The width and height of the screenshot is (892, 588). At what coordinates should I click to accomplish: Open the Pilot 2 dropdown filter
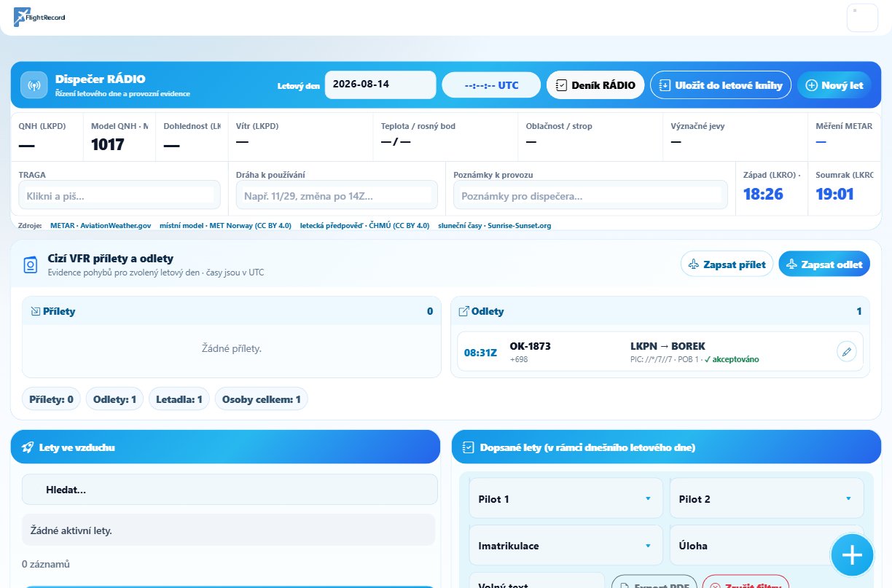[x=767, y=498]
